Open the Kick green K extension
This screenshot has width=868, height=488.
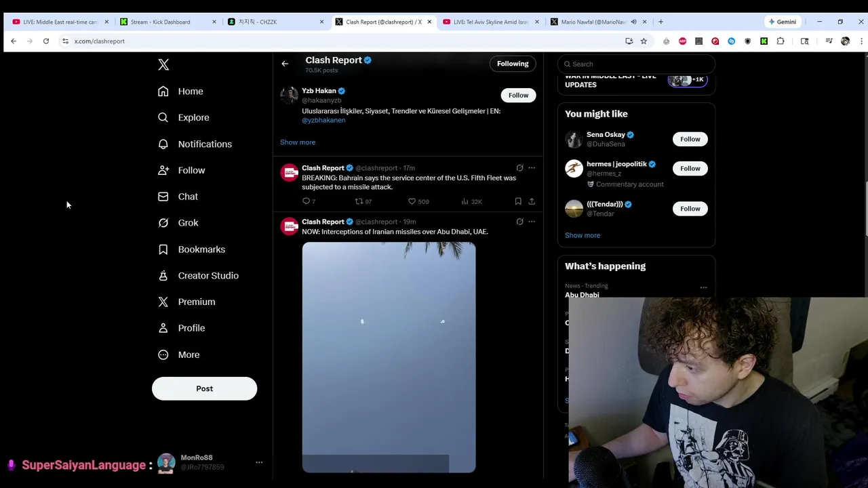[x=764, y=41]
